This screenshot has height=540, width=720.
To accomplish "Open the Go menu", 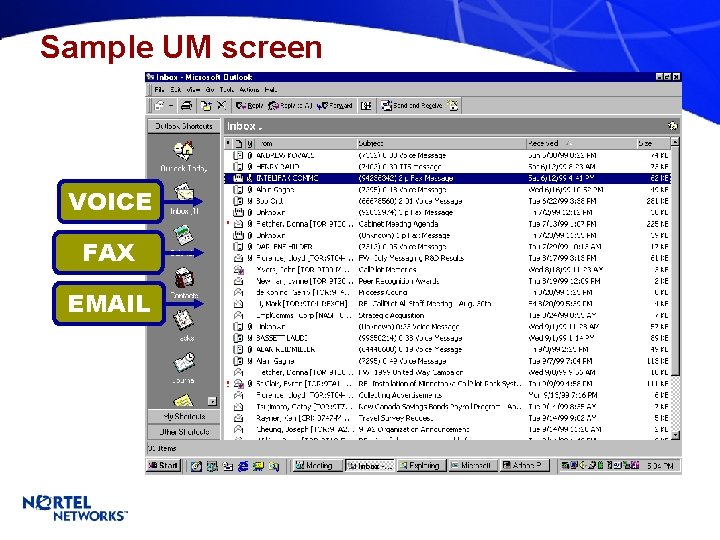I will (x=210, y=90).
